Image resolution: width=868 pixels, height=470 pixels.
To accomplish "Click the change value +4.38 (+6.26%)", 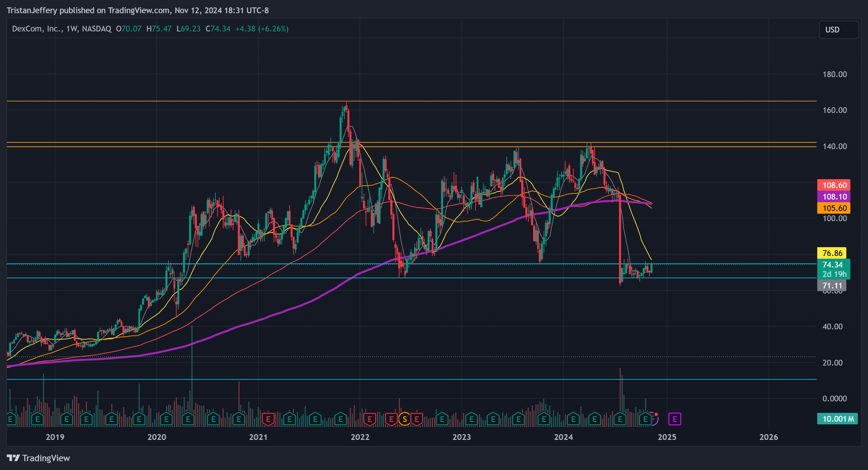I will (262, 29).
